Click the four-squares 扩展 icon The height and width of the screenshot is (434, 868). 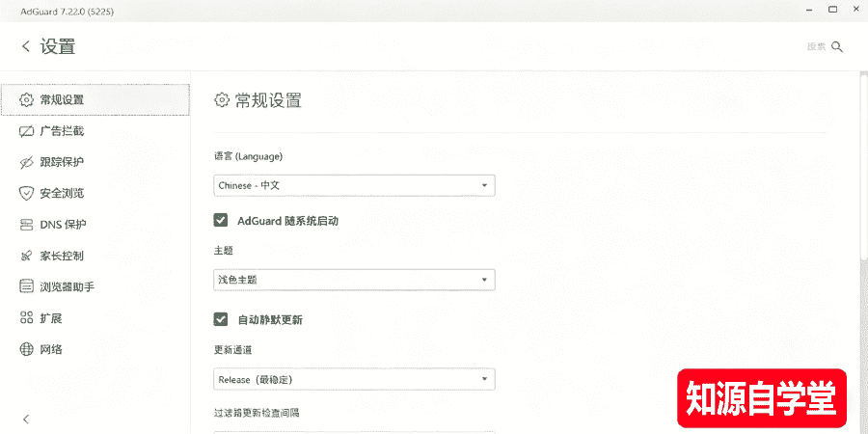(x=27, y=318)
